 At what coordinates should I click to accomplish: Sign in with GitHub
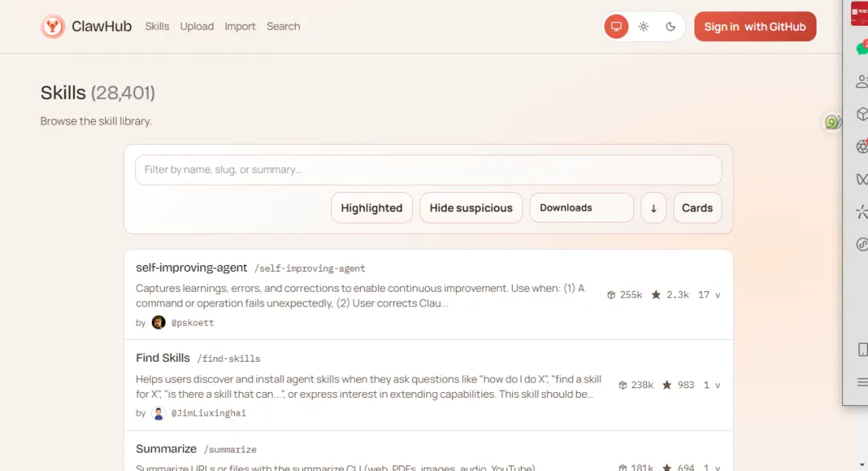755,26
